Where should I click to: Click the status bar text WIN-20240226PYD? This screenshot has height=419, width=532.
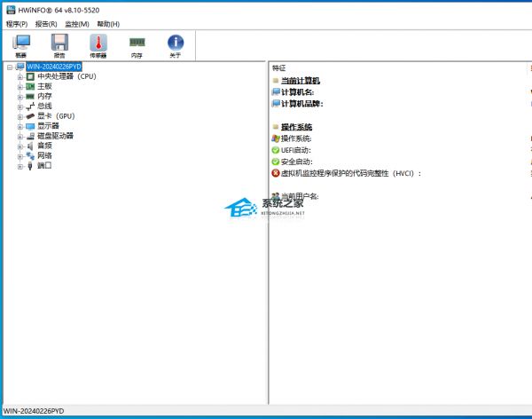click(34, 411)
